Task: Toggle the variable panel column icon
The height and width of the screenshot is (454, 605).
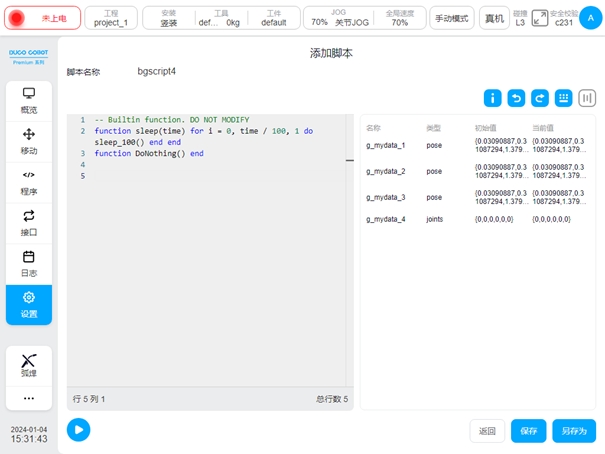Action: click(587, 98)
